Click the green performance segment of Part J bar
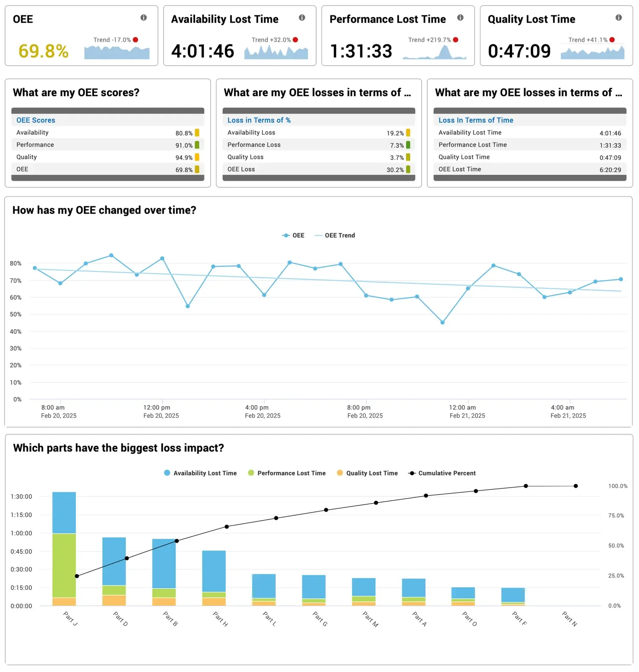The width and height of the screenshot is (639, 672). (64, 566)
